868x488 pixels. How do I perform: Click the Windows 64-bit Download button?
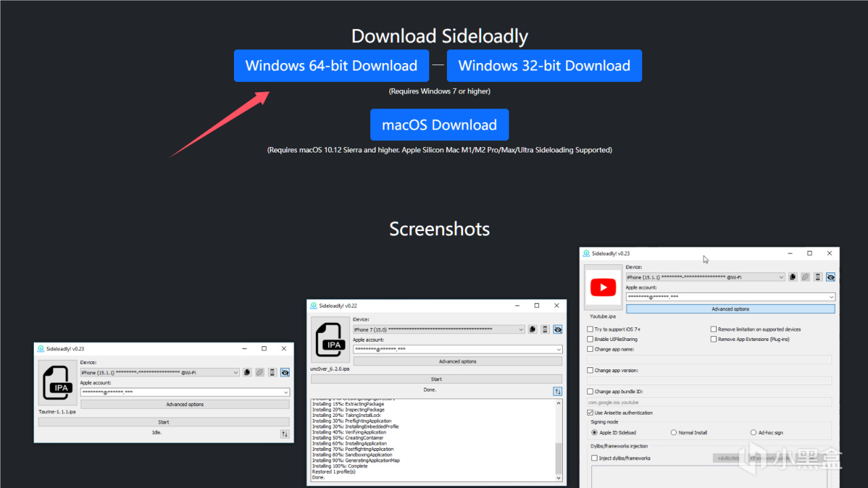(x=332, y=66)
